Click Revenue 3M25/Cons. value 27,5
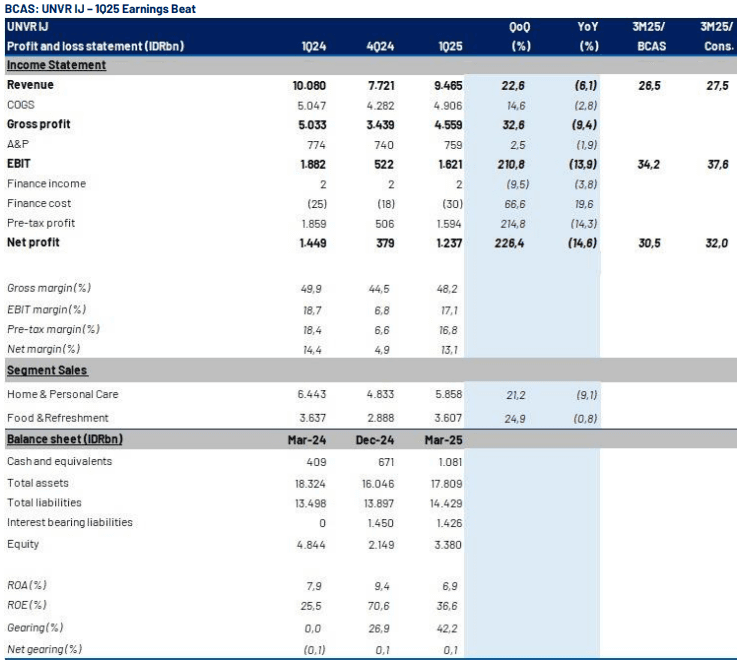Image resolution: width=747 pixels, height=663 pixels. coord(717,86)
